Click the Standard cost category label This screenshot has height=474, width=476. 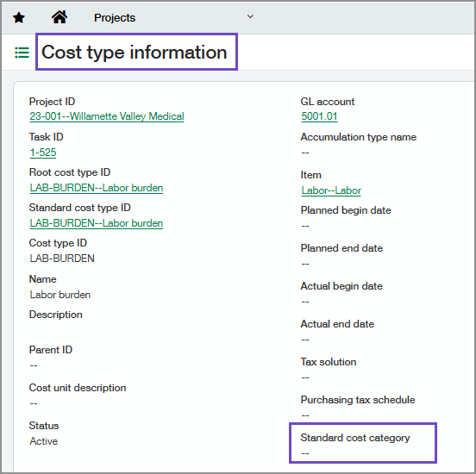(355, 438)
